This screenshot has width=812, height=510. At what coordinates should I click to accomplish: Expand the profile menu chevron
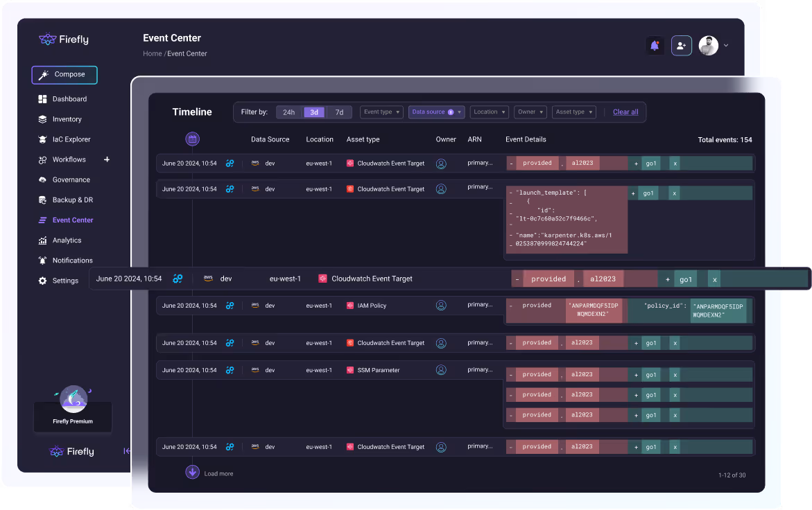coord(726,46)
